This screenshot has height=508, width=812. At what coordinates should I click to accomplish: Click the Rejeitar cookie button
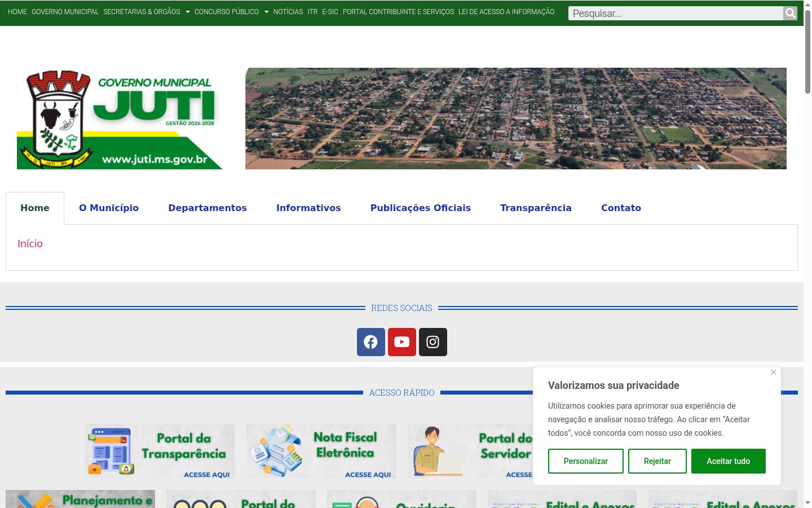point(657,461)
